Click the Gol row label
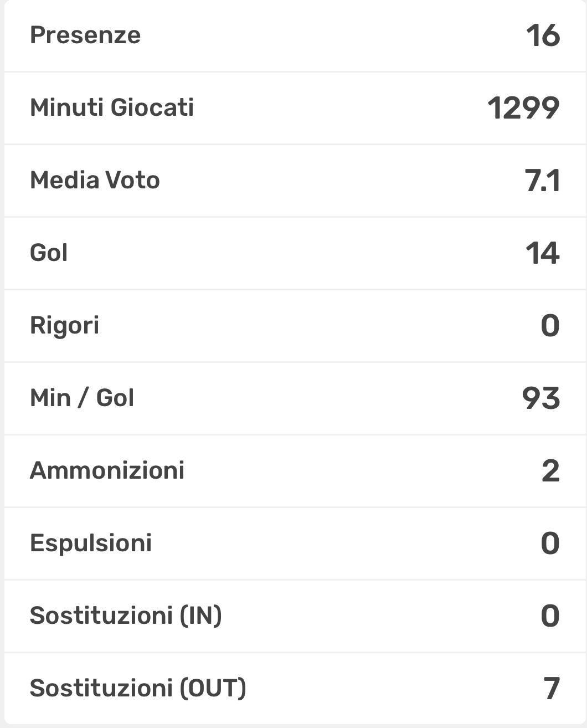 click(49, 253)
